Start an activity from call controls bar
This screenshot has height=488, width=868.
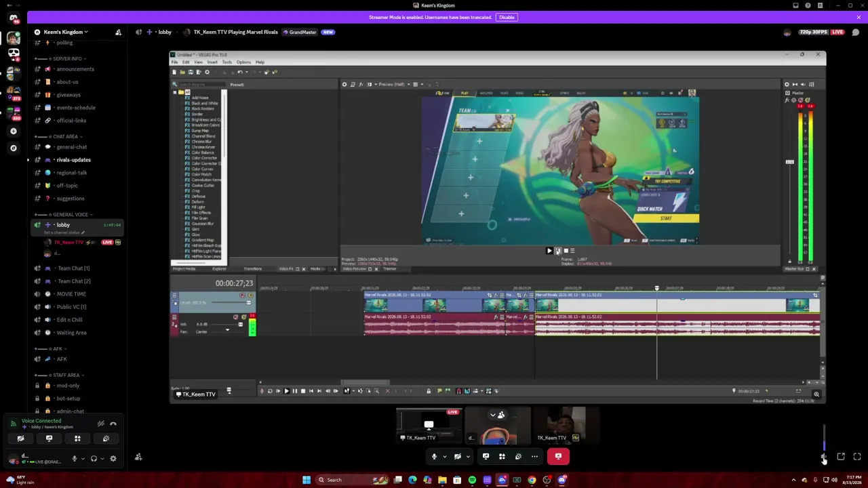click(502, 456)
